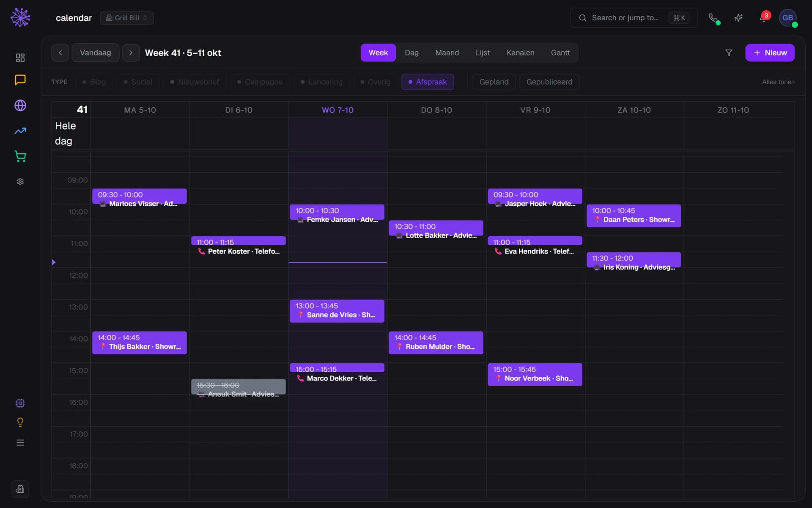Go to previous week chevron
The width and height of the screenshot is (812, 508).
click(x=60, y=52)
